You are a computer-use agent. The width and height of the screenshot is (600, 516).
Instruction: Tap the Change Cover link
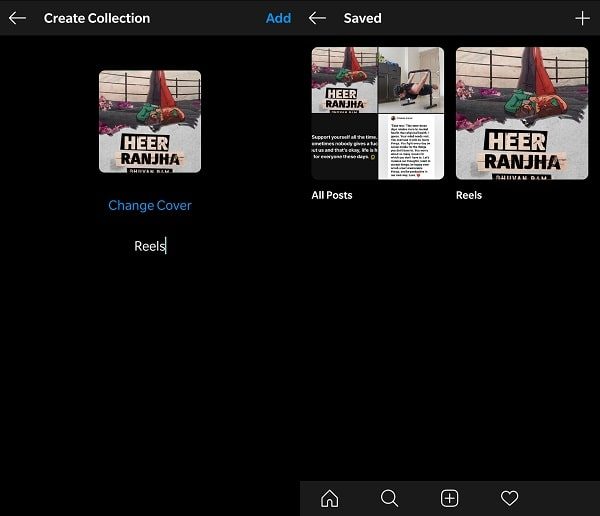click(x=150, y=206)
